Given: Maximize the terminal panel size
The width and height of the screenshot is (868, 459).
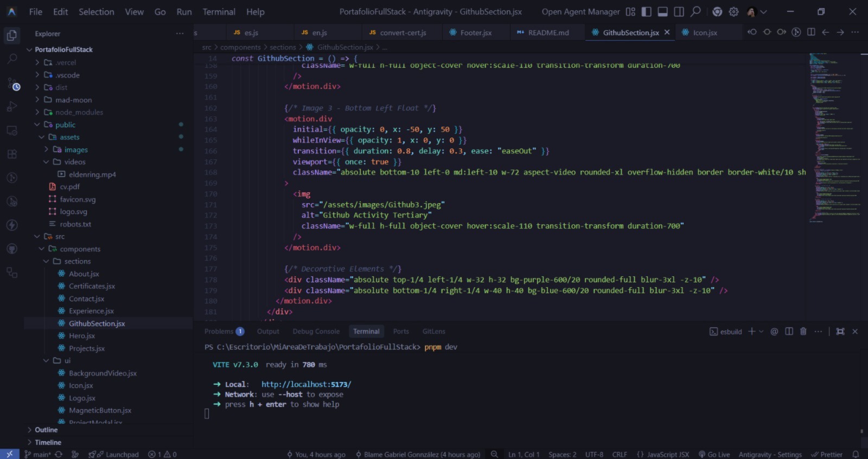Looking at the screenshot, I should point(840,332).
